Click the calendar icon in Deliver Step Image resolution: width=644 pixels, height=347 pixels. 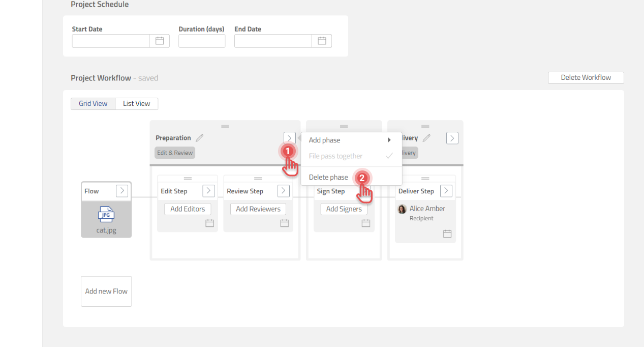click(x=447, y=234)
